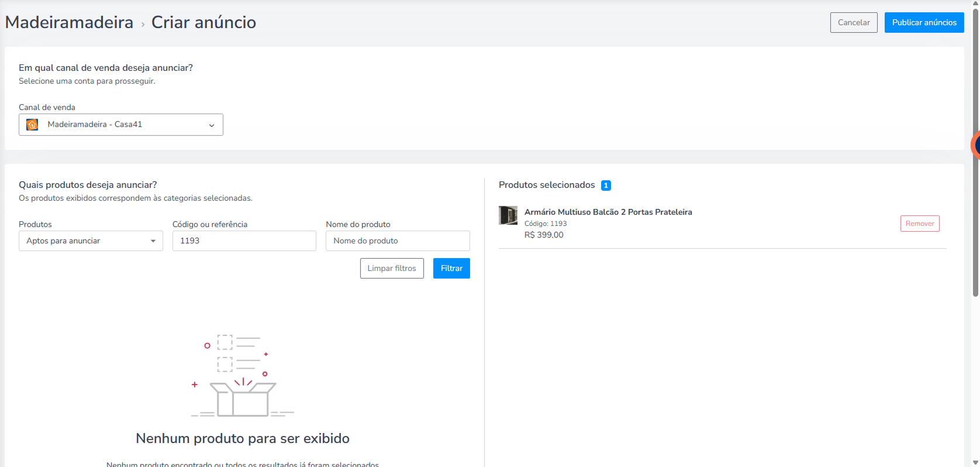Apply the filter with Filtrar button
Viewport: 980px width, 467px height.
click(x=451, y=268)
